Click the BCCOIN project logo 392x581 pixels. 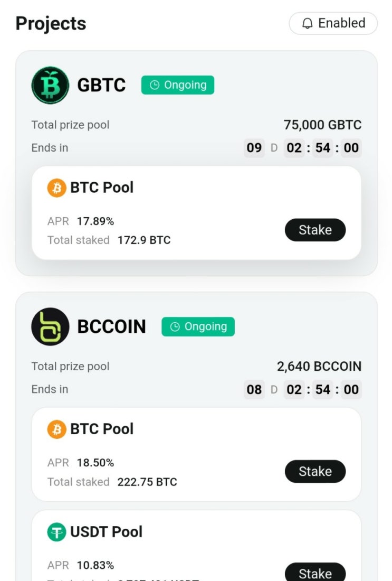pos(50,326)
